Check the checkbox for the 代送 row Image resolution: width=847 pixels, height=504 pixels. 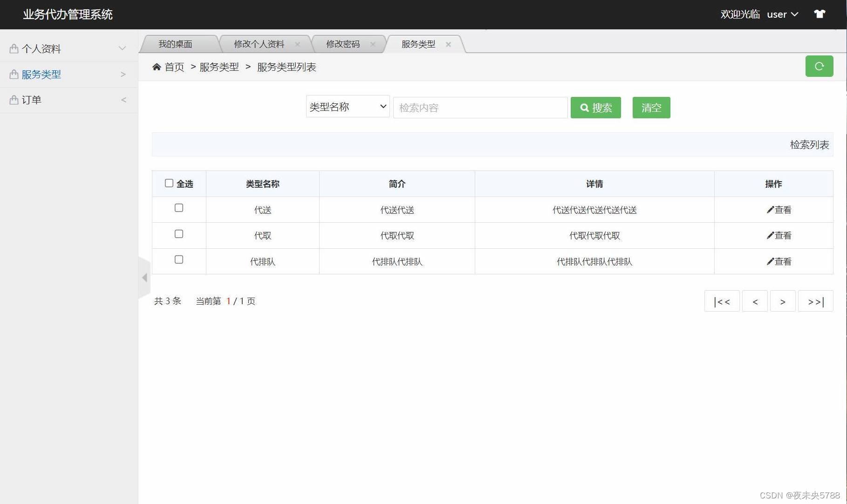point(179,208)
